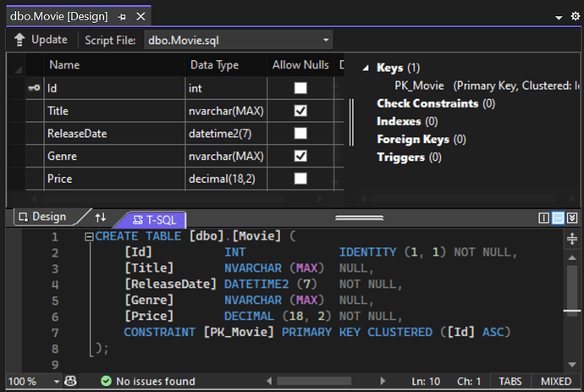Toggle Allow Nulls for the Id column
Viewport: 584px width, 392px height.
[300, 88]
